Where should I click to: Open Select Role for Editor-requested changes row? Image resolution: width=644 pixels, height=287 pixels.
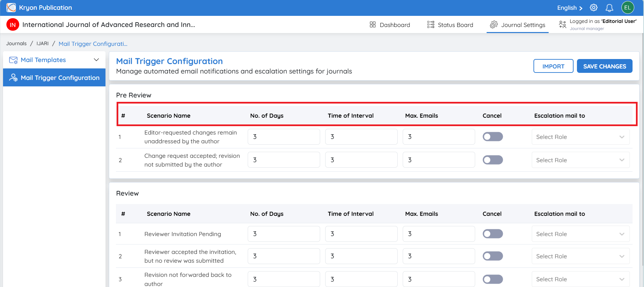(581, 137)
